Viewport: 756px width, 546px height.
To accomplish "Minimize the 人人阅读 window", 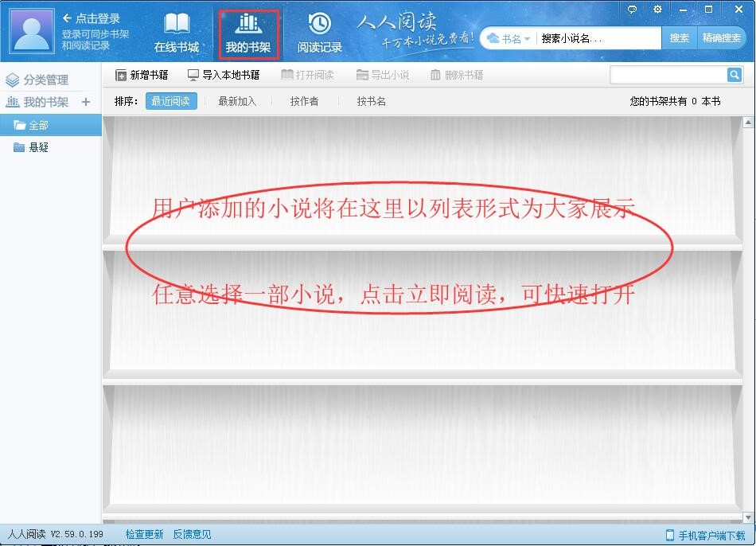I will 683,10.
